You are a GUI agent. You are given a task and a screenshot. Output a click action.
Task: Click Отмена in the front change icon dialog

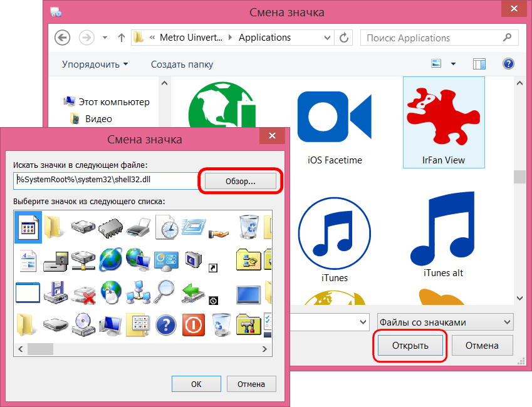[x=251, y=384]
